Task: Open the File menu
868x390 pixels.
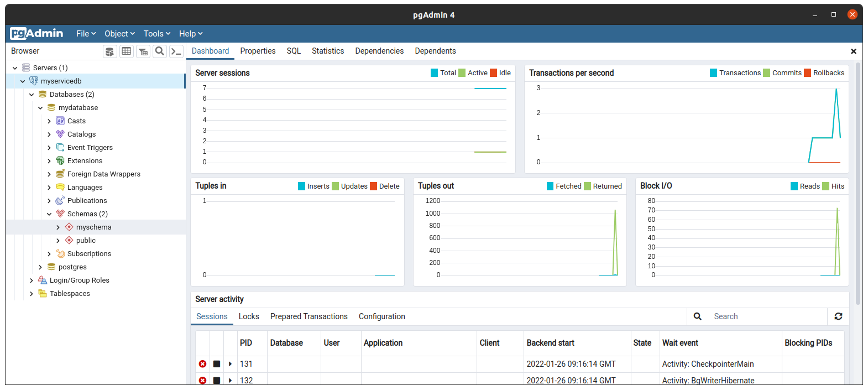Action: 86,34
